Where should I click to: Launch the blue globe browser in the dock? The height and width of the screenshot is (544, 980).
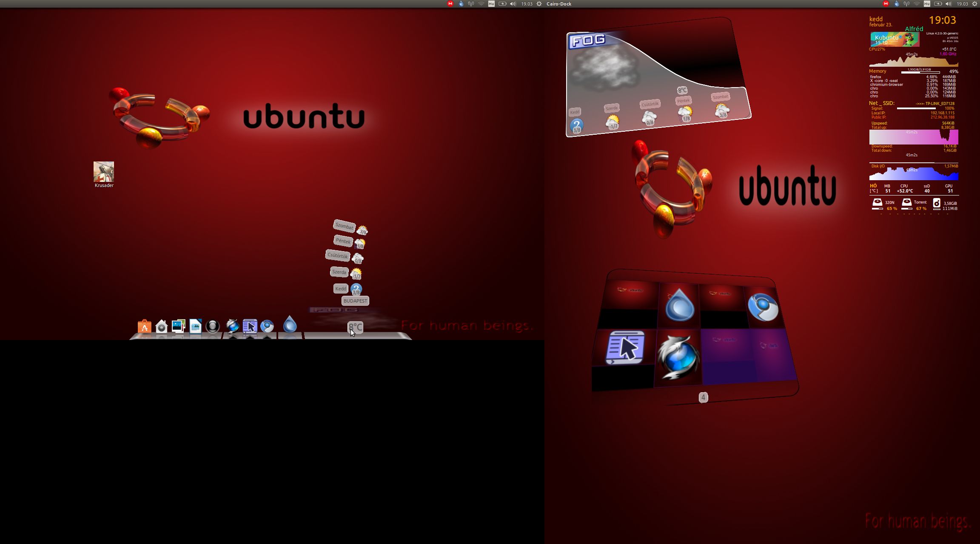coord(233,326)
